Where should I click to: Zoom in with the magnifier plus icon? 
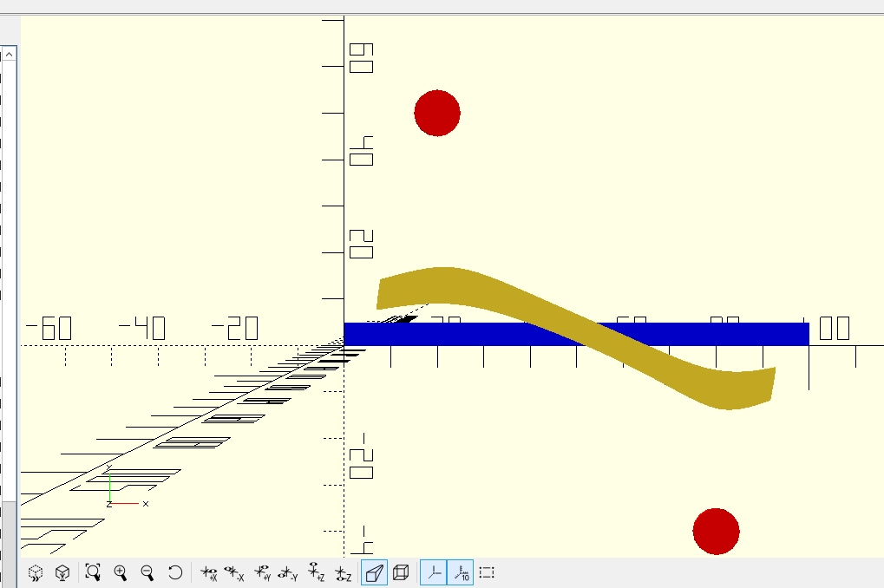121,572
